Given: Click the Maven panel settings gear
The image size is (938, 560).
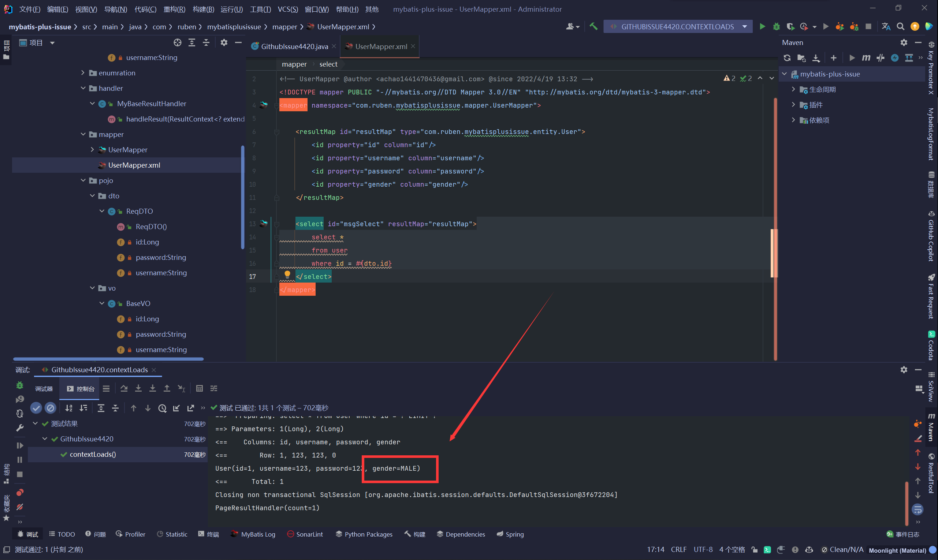Looking at the screenshot, I should coord(904,43).
